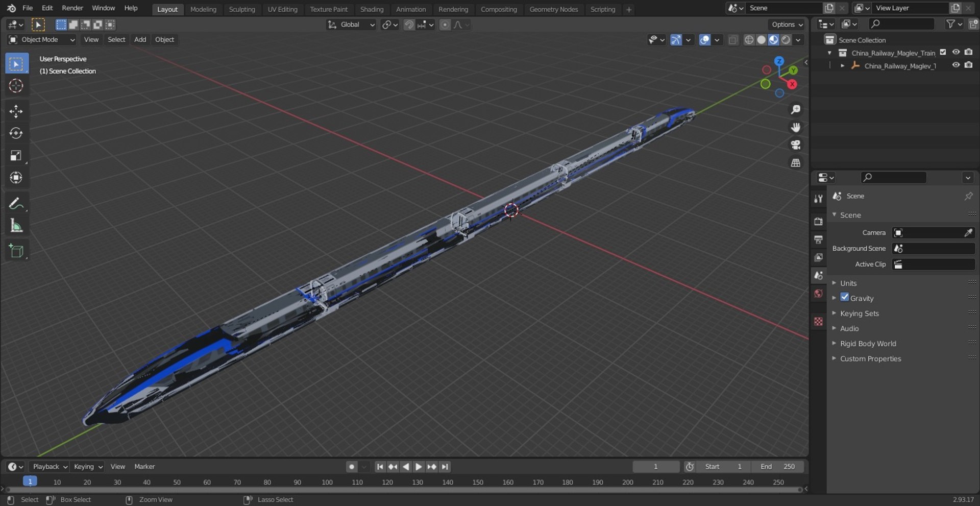Open the Add menu in viewport header
This screenshot has width=980, height=506.
pos(140,40)
